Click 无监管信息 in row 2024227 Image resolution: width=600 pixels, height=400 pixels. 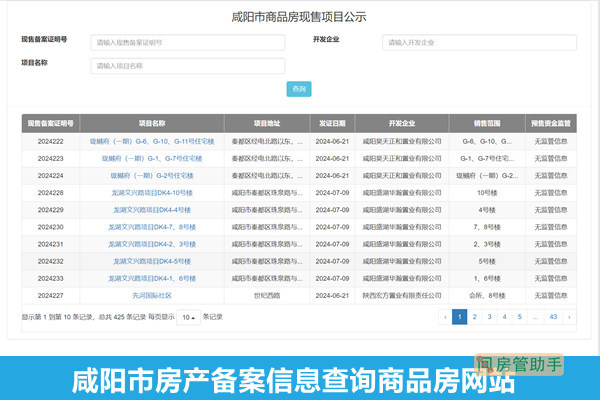coord(551,296)
